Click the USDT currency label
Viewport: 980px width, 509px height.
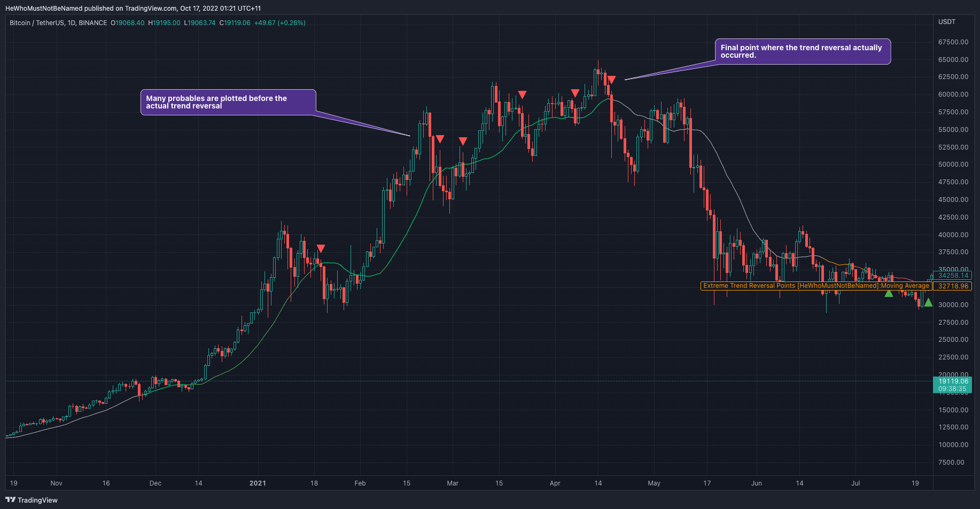(x=947, y=22)
